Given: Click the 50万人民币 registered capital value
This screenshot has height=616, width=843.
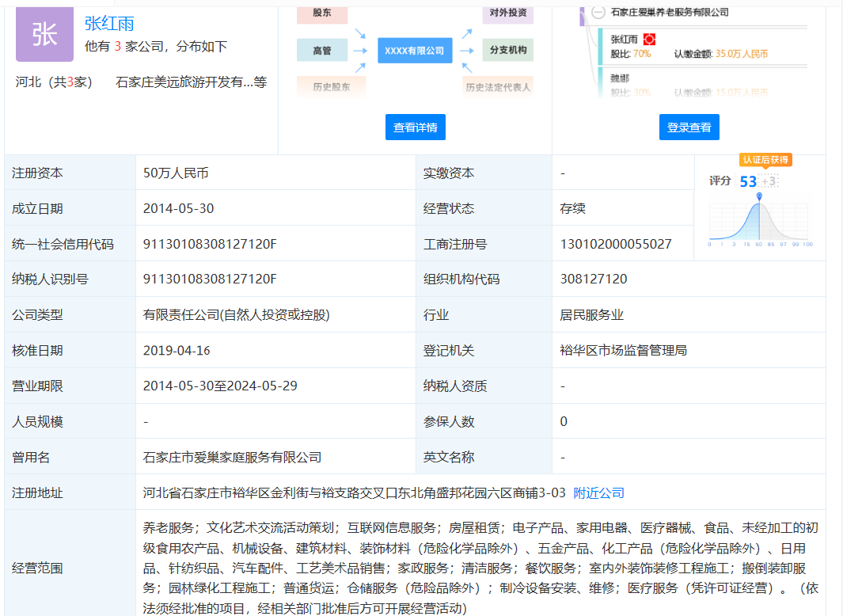Looking at the screenshot, I should 176,173.
